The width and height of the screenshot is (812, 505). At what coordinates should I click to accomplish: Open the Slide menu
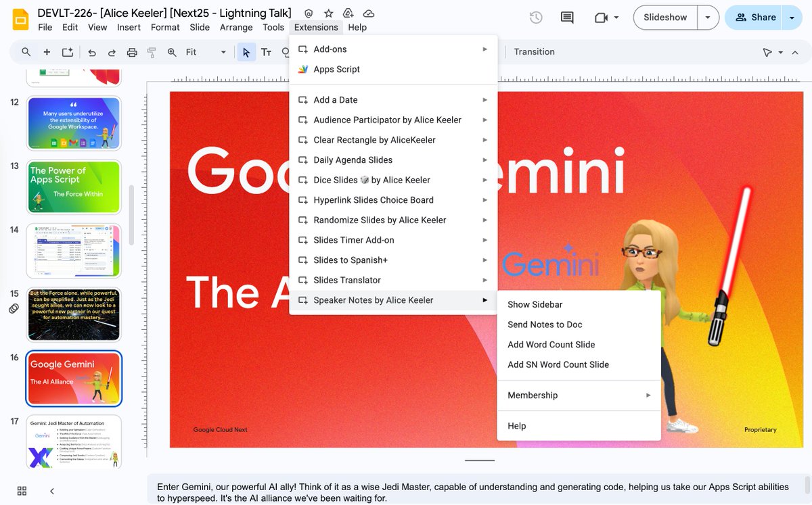(200, 27)
